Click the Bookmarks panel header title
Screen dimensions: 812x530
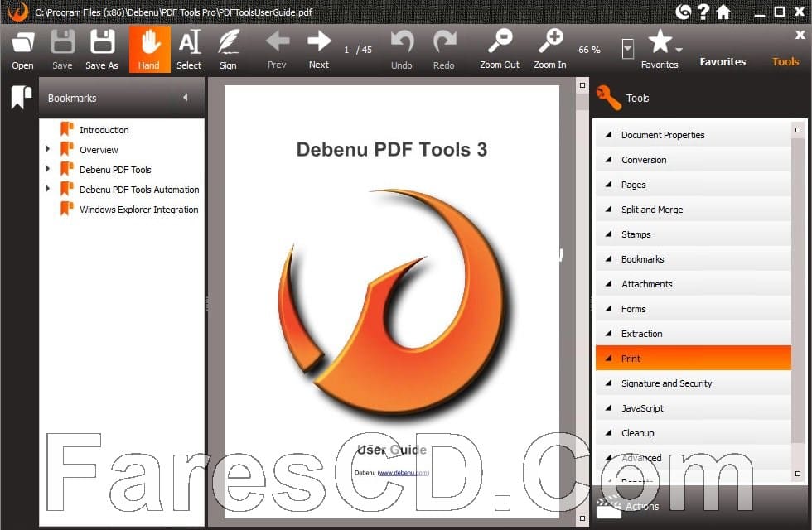tap(72, 98)
